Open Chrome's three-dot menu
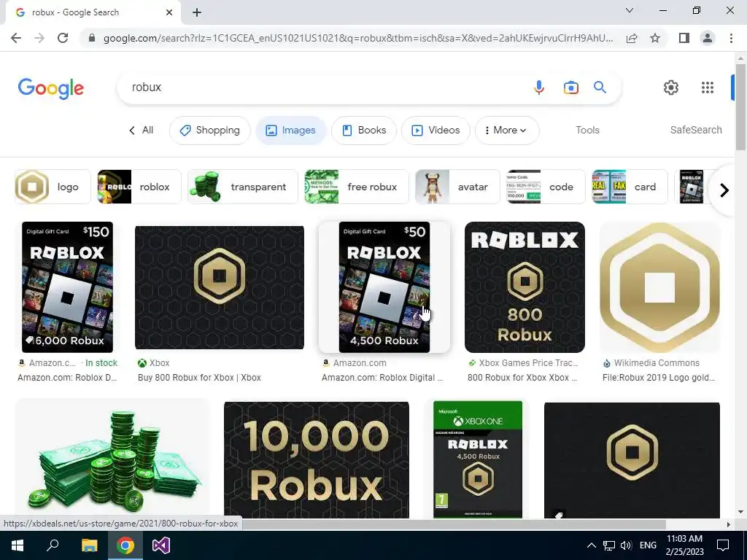The image size is (747, 560). 731,38
